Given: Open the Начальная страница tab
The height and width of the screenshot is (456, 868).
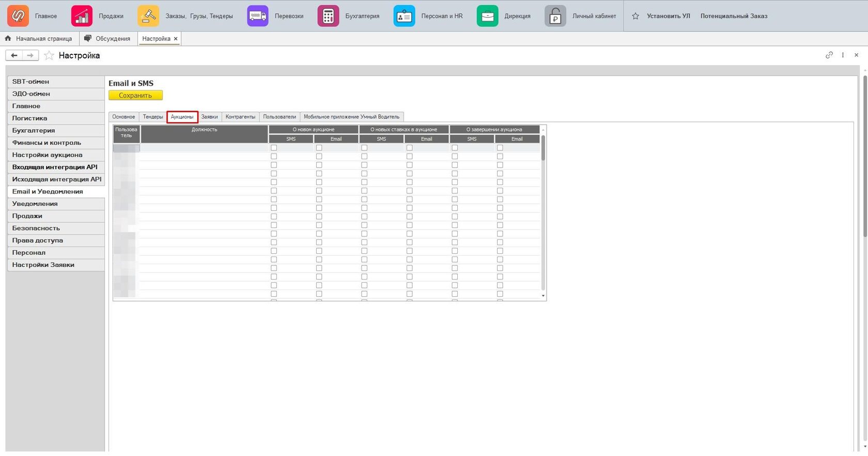Looking at the screenshot, I should [39, 39].
